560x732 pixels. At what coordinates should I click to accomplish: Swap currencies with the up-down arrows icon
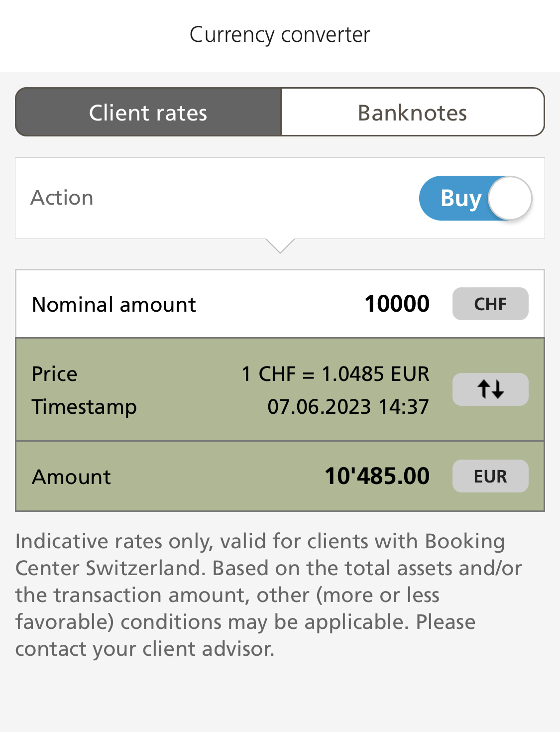tap(490, 389)
